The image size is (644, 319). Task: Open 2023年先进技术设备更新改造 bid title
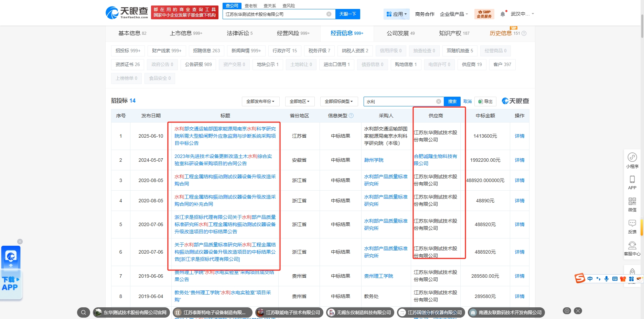(223, 160)
